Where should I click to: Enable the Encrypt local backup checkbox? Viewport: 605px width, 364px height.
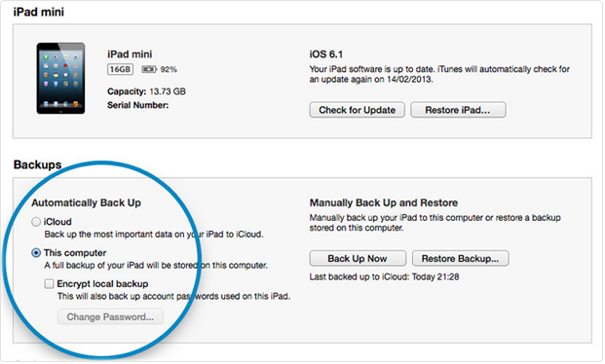49,284
